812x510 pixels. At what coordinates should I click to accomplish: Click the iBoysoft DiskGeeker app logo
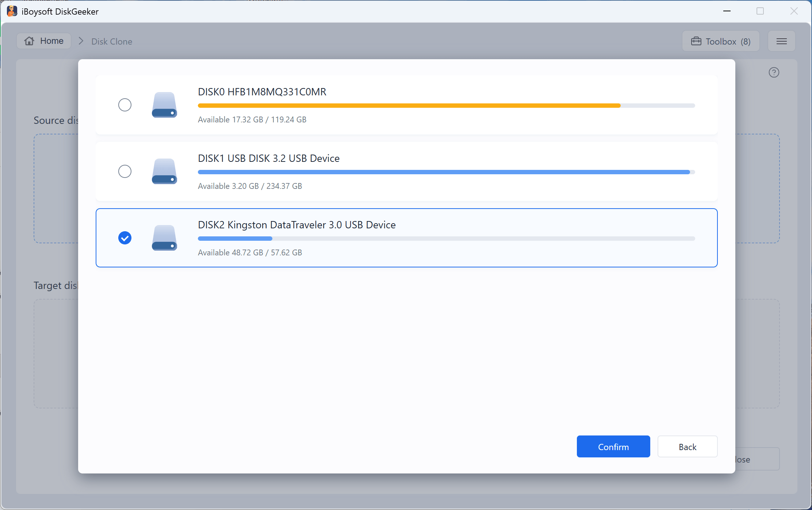(12, 11)
